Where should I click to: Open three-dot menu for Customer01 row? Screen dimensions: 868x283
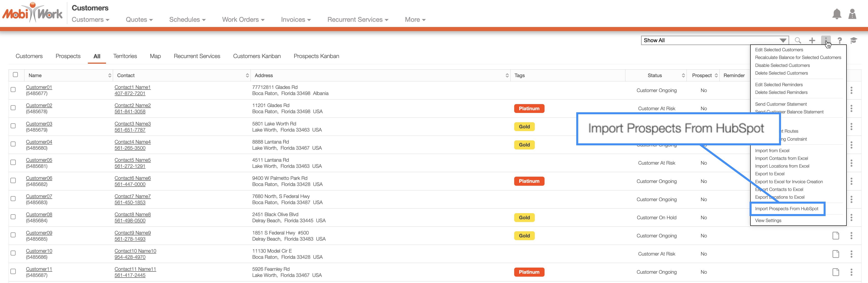coord(851,90)
